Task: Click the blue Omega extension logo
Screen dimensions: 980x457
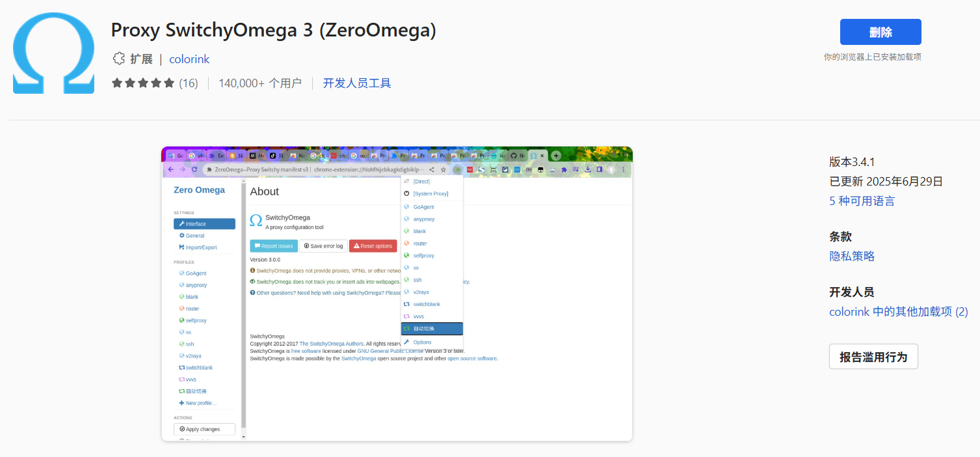Action: coord(53,53)
